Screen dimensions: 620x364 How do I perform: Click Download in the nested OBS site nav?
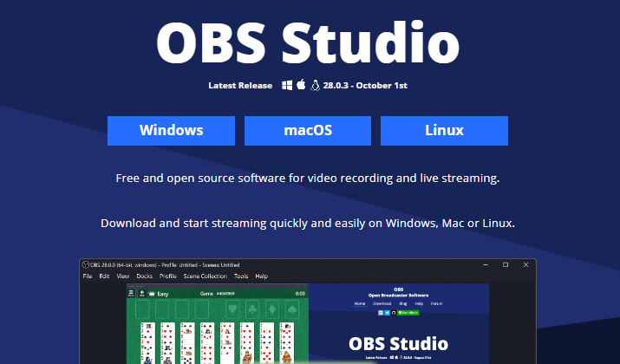(382, 303)
